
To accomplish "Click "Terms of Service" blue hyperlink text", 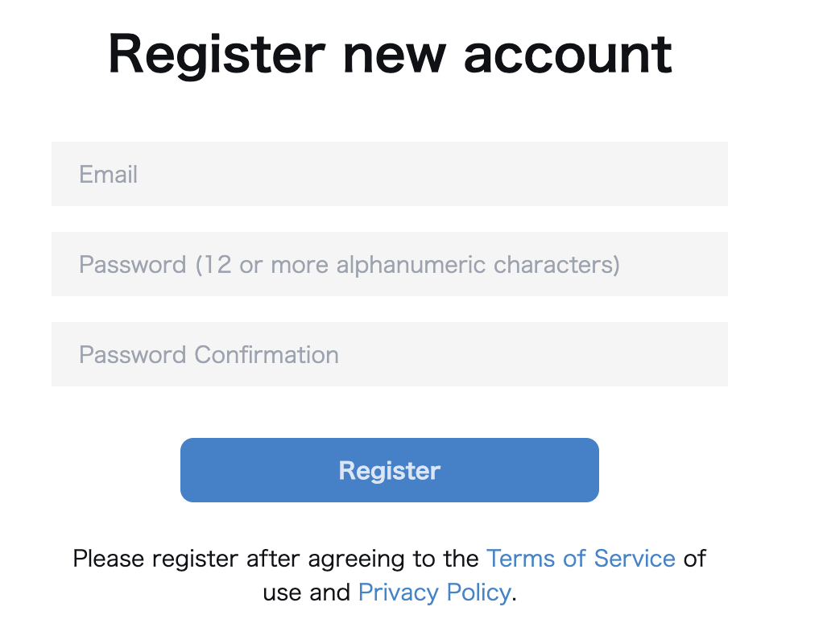I will 581,559.
